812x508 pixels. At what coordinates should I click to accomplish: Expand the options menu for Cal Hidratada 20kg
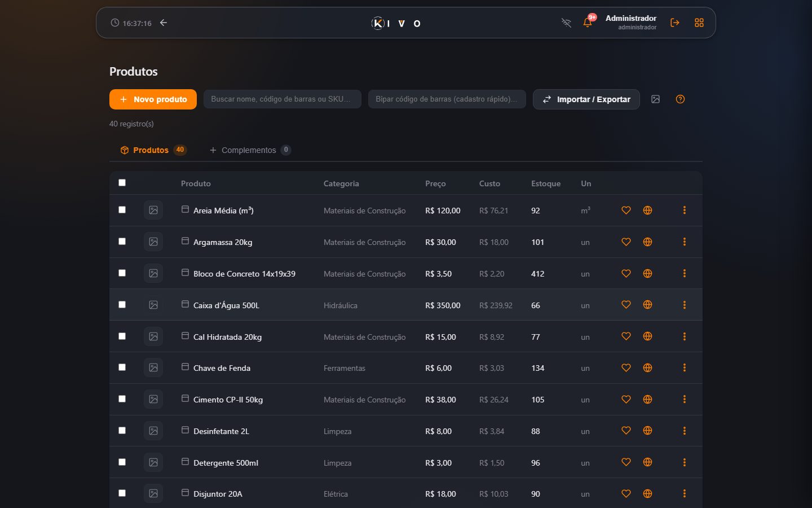pos(685,336)
